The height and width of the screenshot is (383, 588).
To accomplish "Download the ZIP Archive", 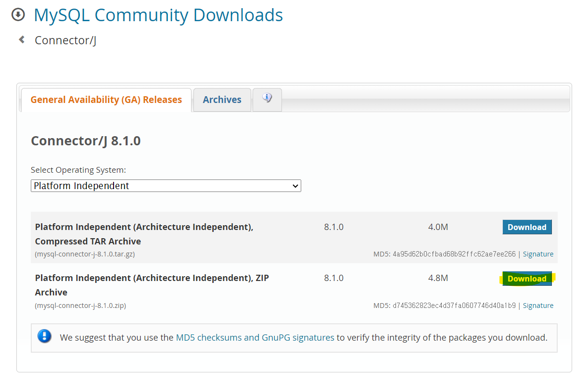I will (x=527, y=279).
